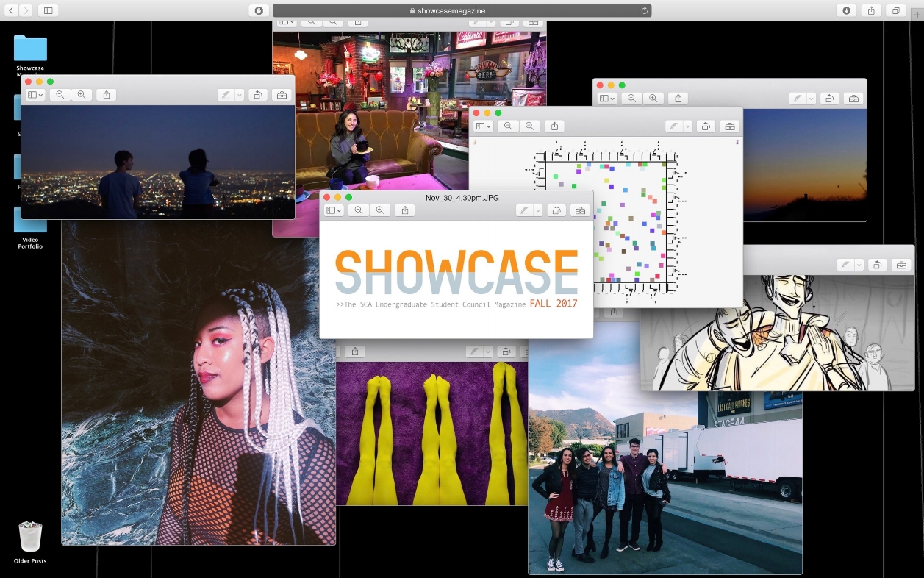The height and width of the screenshot is (578, 924).
Task: Open sidebar view dropdown in sunset window
Action: [606, 99]
